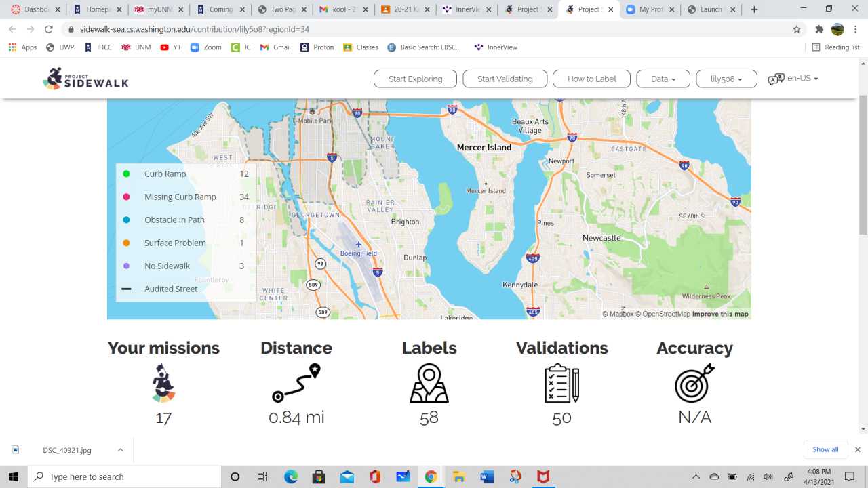
Task: Open the Data dropdown menu
Action: click(x=663, y=79)
